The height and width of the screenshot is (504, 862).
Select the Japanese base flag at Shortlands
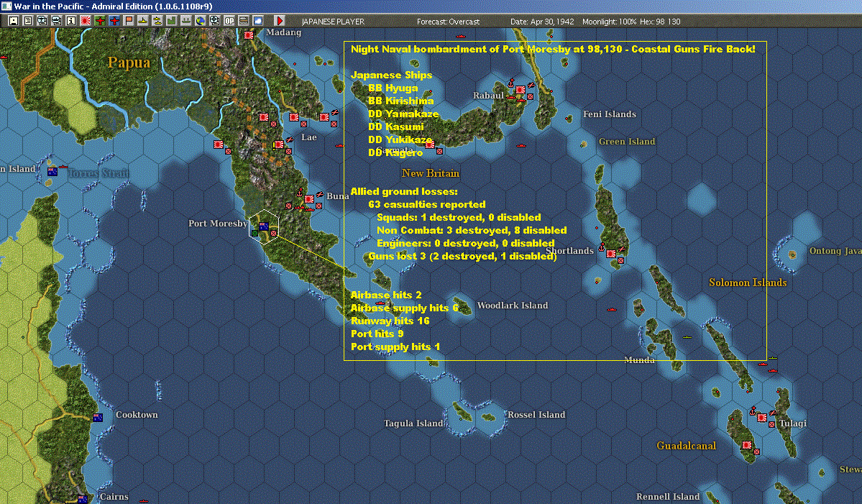coord(611,254)
